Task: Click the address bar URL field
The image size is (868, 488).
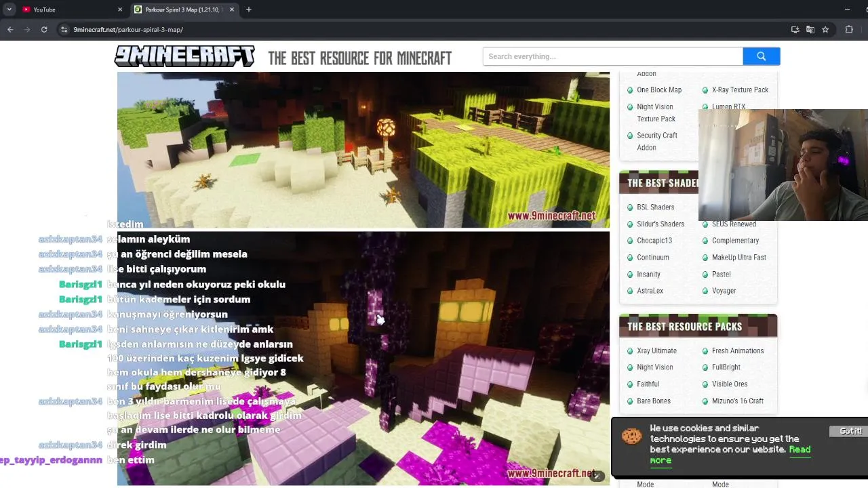Action: 420,29
